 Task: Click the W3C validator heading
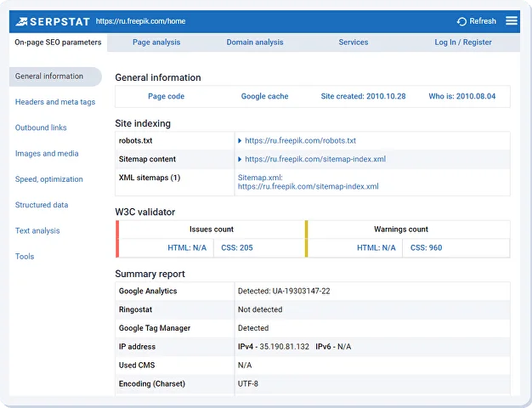click(145, 212)
